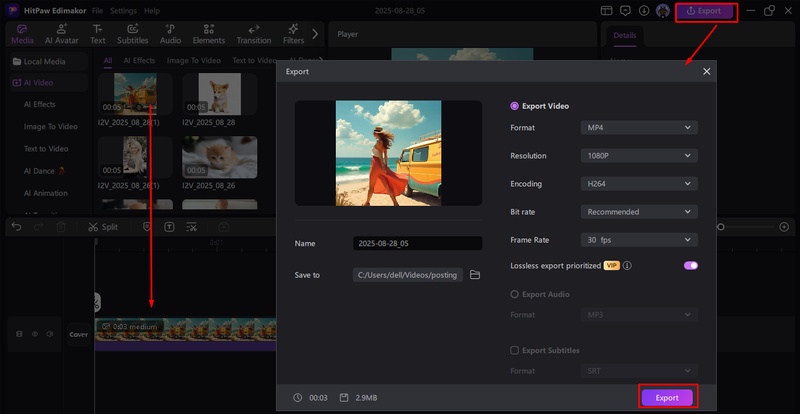Open the File menu
800x414 pixels.
tap(97, 11)
